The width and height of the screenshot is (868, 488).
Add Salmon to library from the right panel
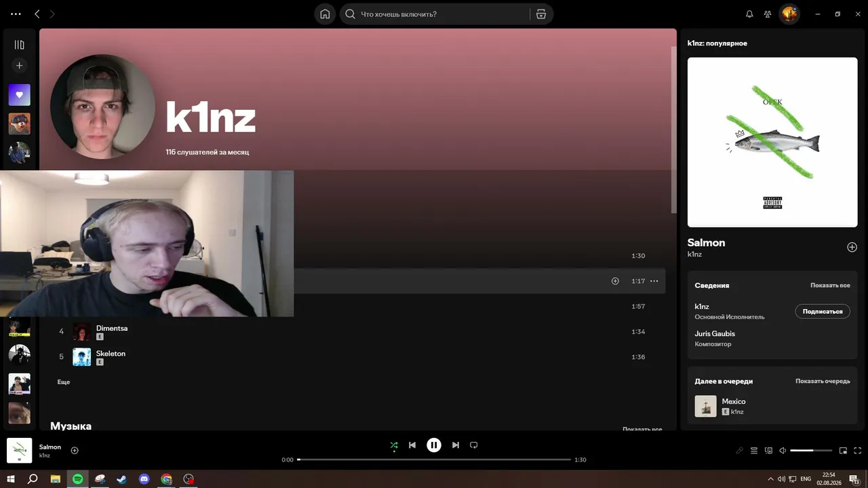(x=852, y=247)
